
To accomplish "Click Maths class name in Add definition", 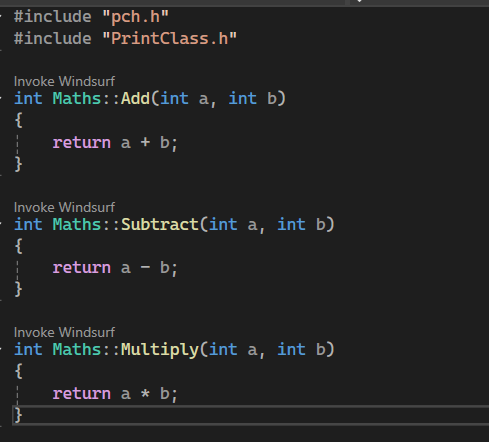I will [77, 98].
